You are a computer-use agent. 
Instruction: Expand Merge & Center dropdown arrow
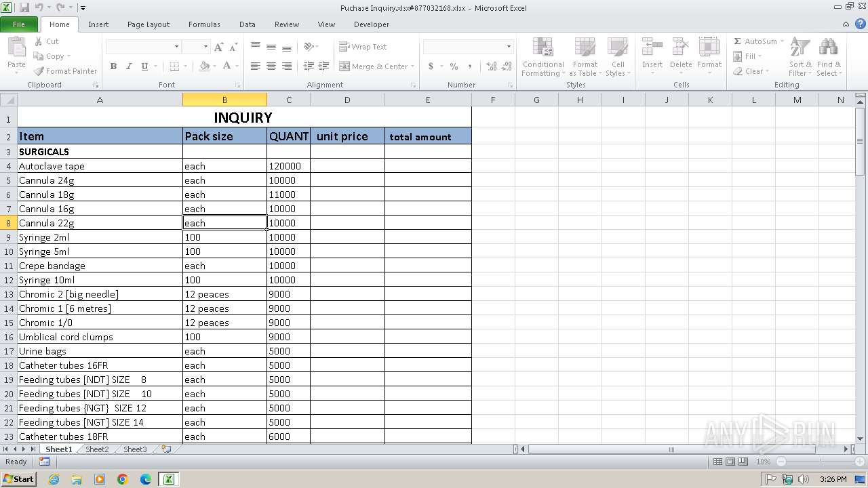[414, 66]
